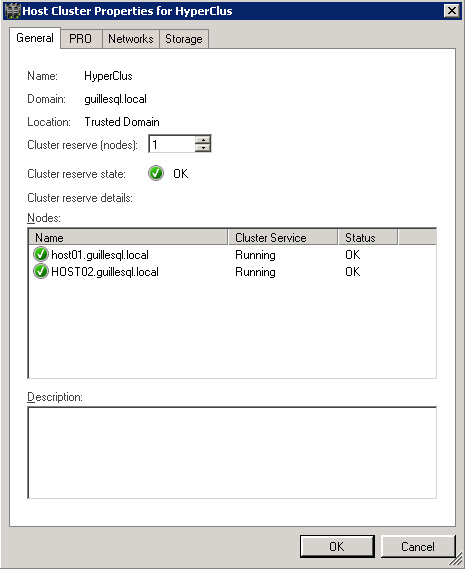Switch to the PRO tab

click(x=81, y=39)
